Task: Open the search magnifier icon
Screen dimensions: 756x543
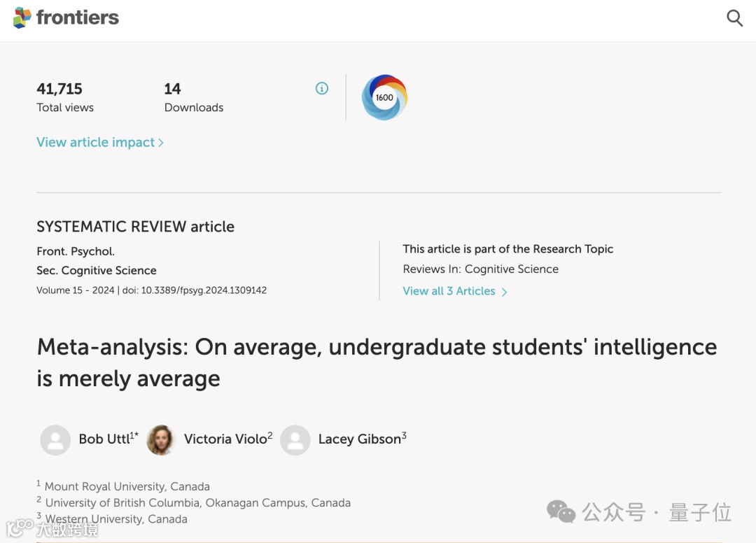Action: (734, 18)
